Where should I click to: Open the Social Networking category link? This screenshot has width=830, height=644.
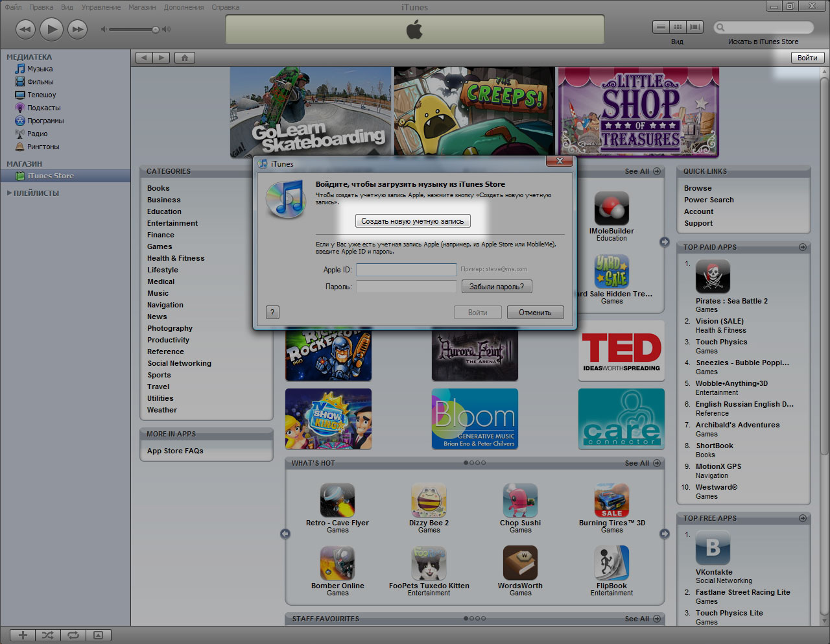tap(179, 363)
